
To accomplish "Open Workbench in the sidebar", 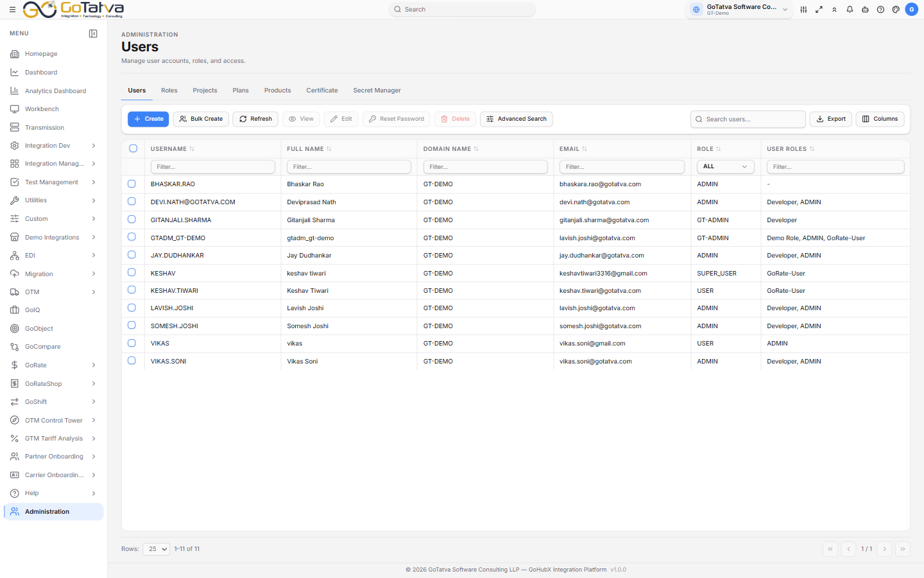I will [53, 109].
